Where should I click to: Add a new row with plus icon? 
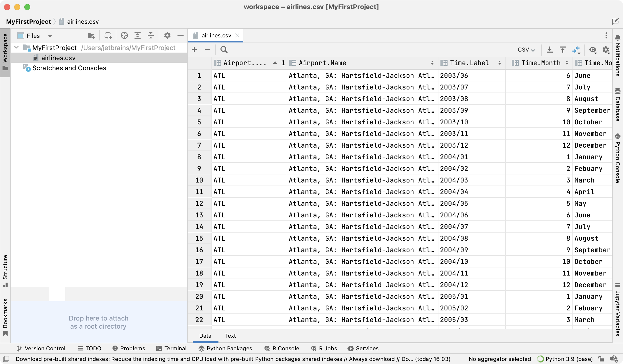click(x=194, y=50)
